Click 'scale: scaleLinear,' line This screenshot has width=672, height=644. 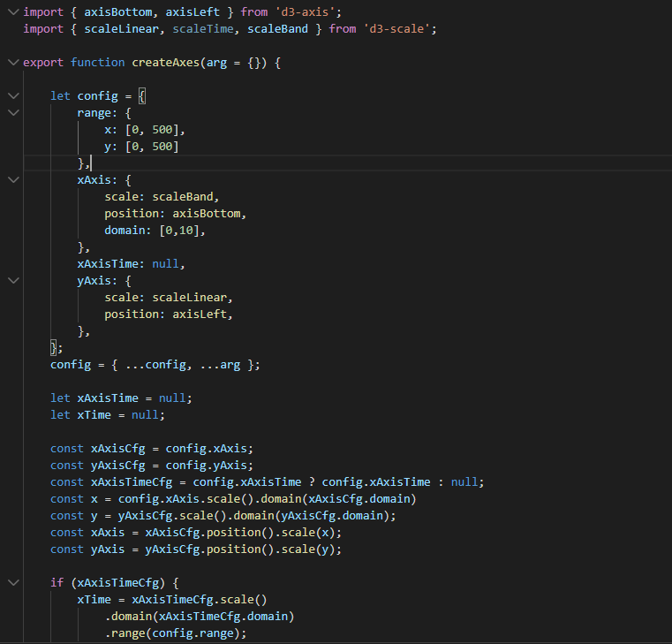169,298
